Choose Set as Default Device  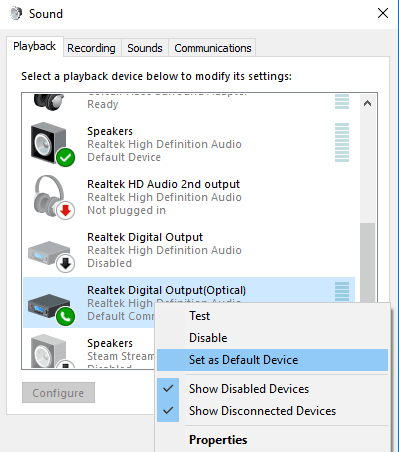(x=272, y=360)
